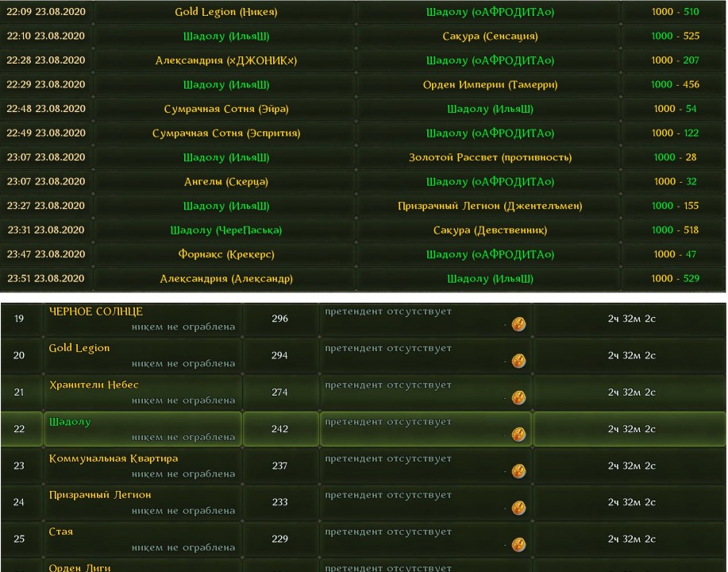Click rank number 22
The height and width of the screenshot is (572, 728).
click(19, 429)
